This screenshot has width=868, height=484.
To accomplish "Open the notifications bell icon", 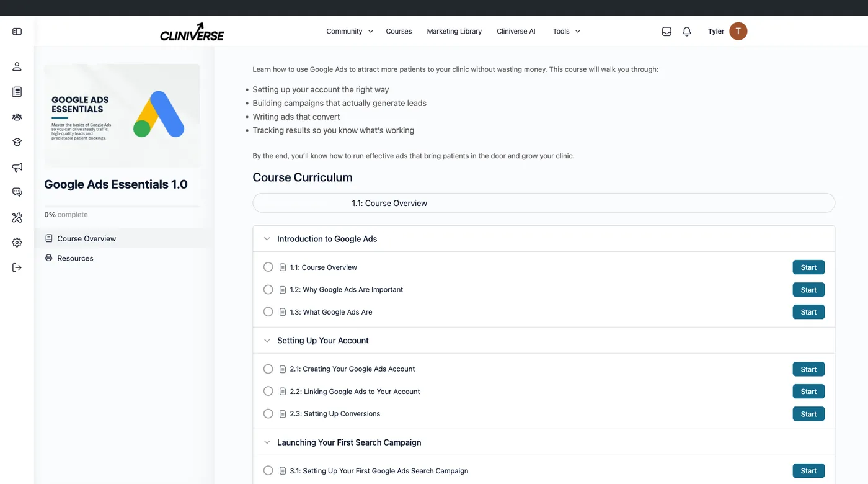I will pos(686,31).
